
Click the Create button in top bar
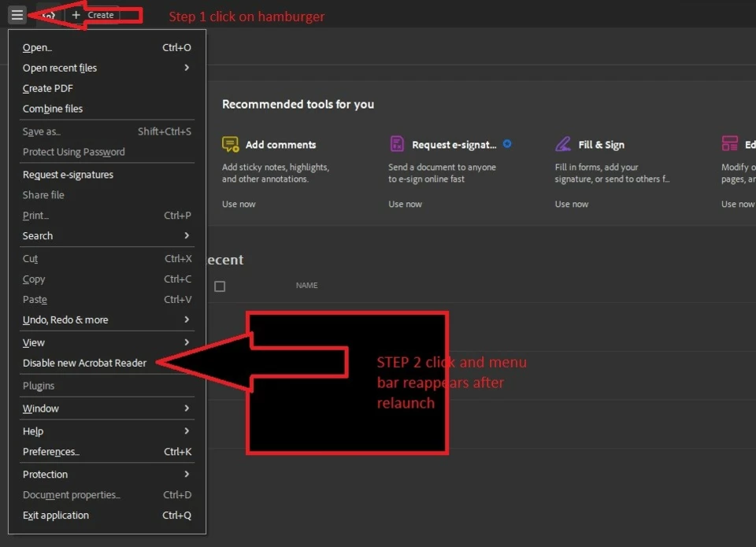click(x=93, y=15)
